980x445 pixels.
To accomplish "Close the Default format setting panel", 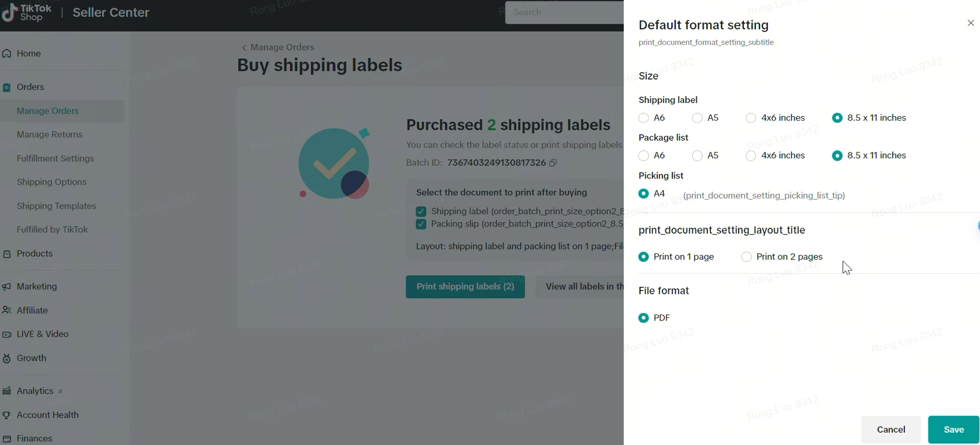I will tap(970, 23).
